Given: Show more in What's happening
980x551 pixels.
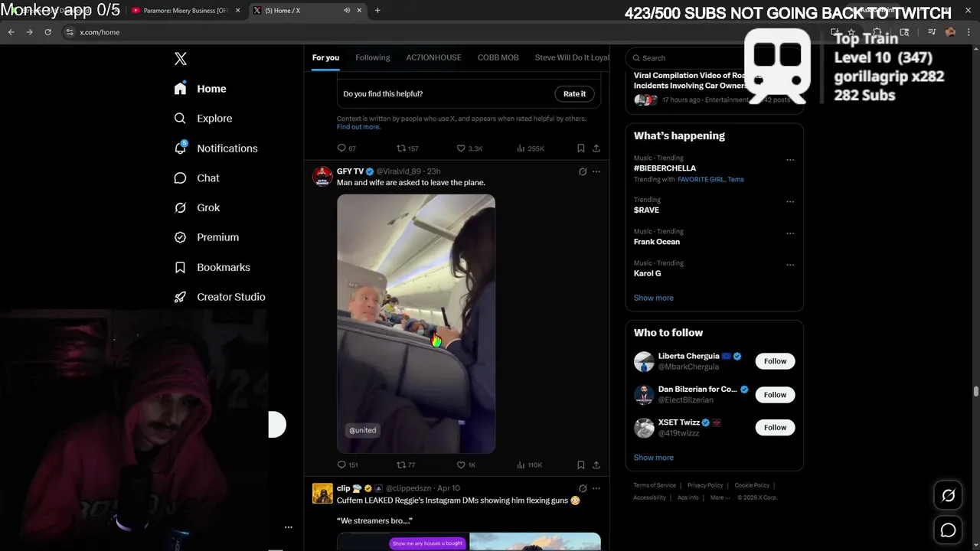Looking at the screenshot, I should pyautogui.click(x=654, y=298).
